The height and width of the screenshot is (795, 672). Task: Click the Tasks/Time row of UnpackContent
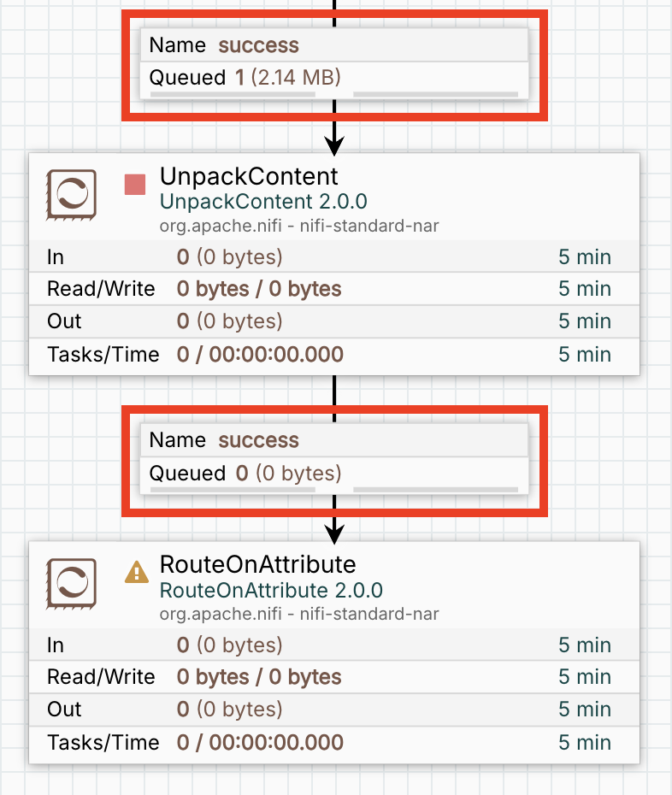tap(334, 355)
